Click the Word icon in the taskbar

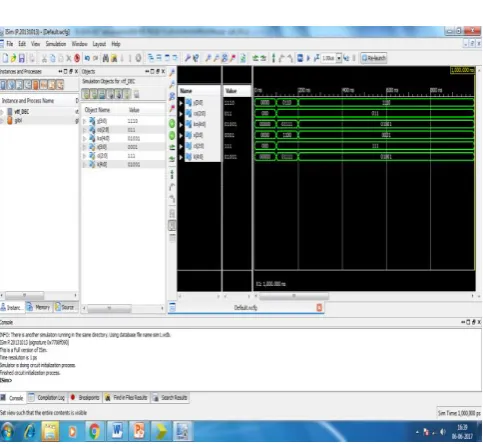117,431
